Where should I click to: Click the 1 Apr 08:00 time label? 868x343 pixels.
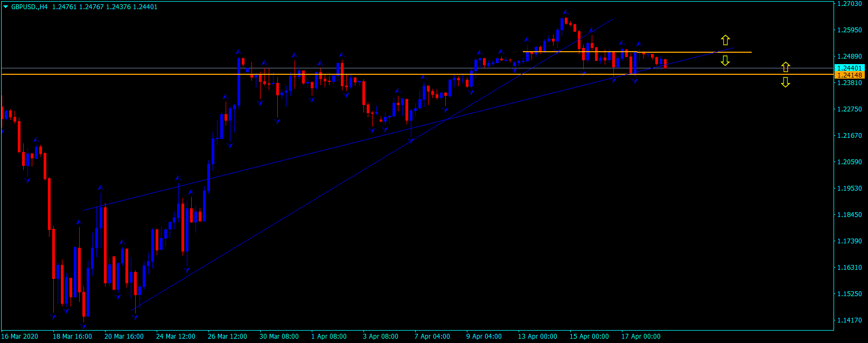[329, 337]
